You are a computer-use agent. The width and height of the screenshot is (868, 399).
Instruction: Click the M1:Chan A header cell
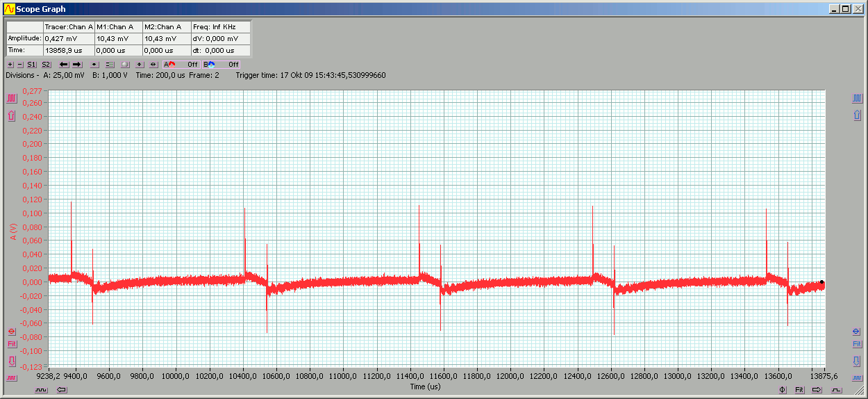(119, 26)
